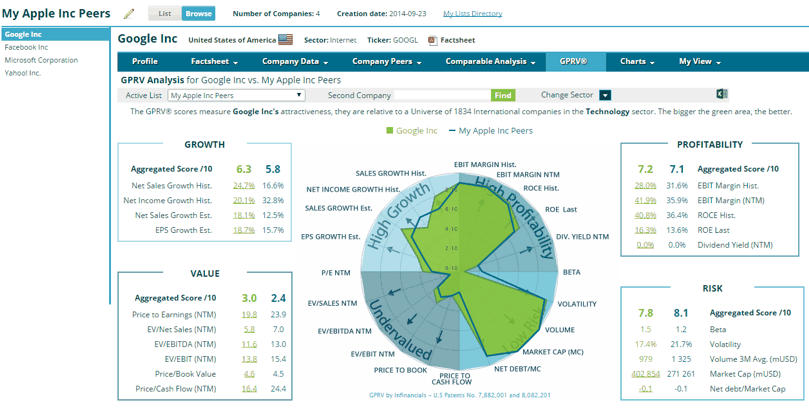Viewport: 809px width, 411px height.
Task: Select Facebook Inc in company list
Action: (26, 47)
